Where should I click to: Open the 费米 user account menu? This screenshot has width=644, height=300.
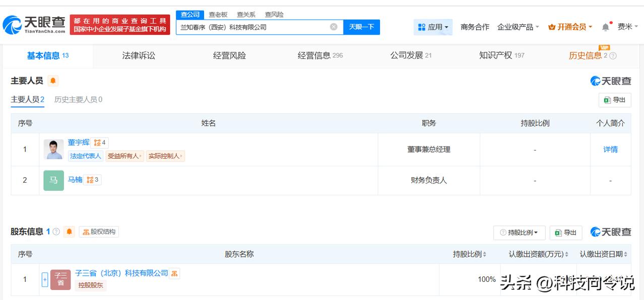(x=628, y=27)
